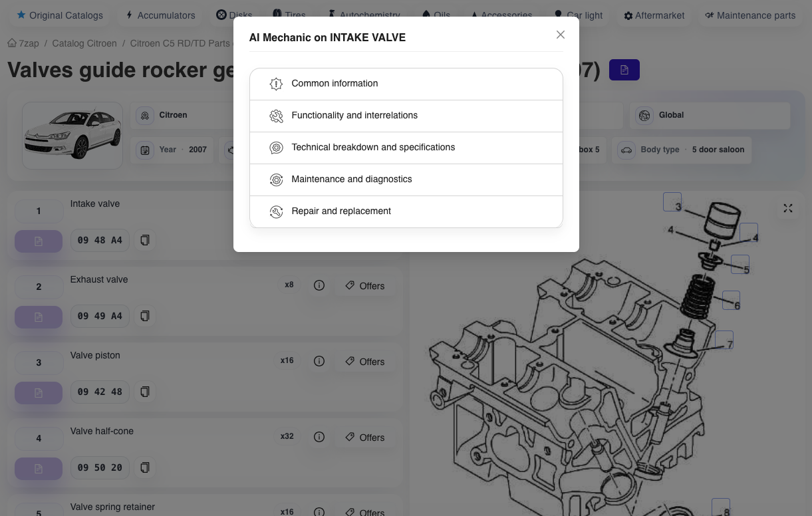Open AI document for Valve half-cone
The image size is (812, 516).
click(x=39, y=468)
